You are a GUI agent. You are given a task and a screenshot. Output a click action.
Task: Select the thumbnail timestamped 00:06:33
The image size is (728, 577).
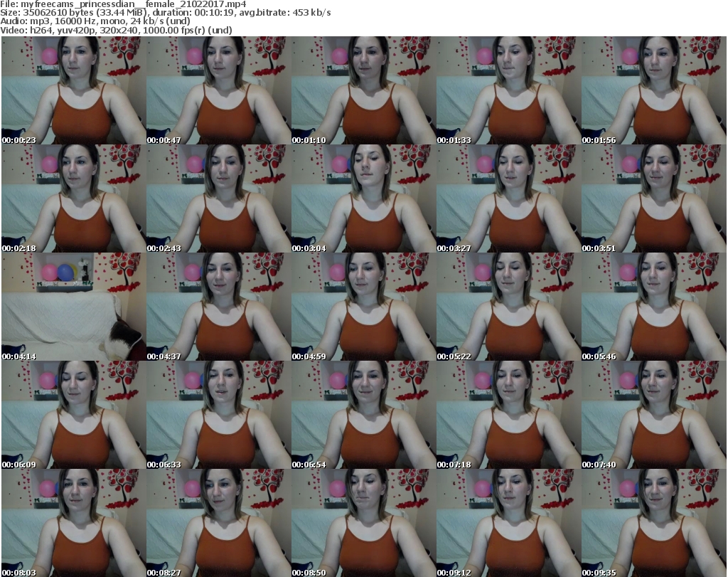click(x=219, y=415)
